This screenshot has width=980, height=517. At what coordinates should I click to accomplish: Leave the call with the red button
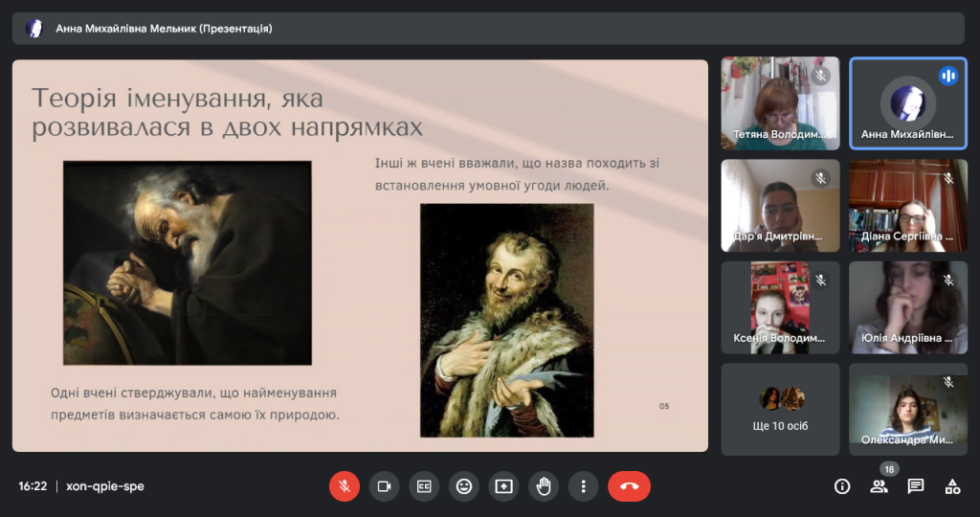[630, 486]
